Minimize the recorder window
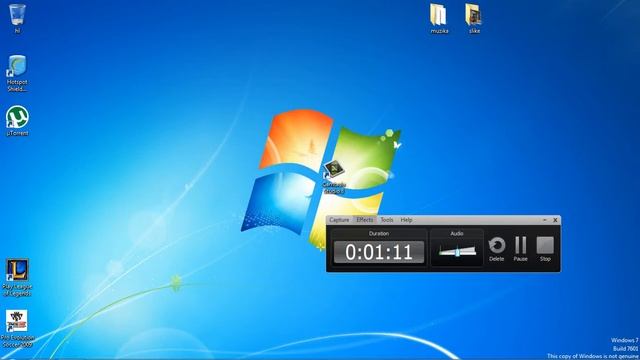The width and height of the screenshot is (640, 360). (x=544, y=220)
